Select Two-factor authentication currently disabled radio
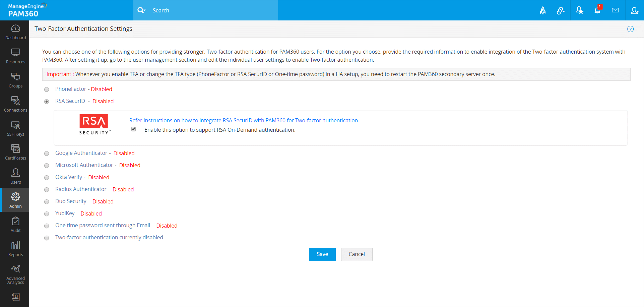Viewport: 644px width, 307px height. pyautogui.click(x=47, y=238)
